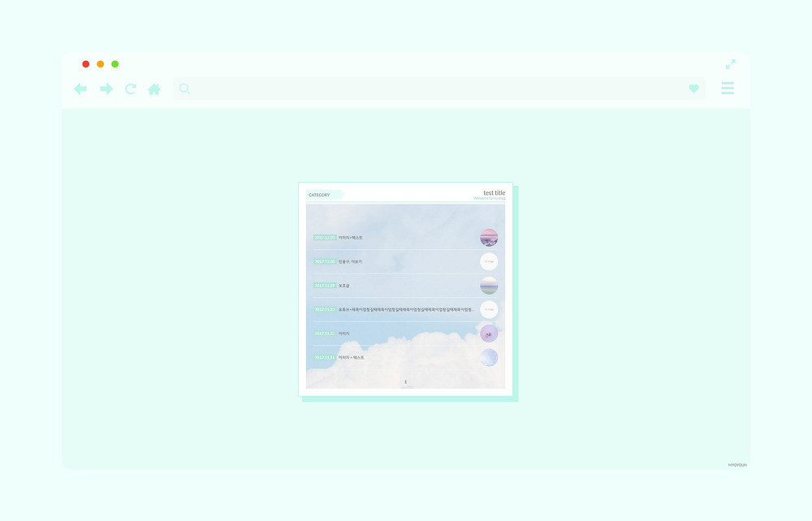Click the red traffic-light dot
The height and width of the screenshot is (521, 812).
tap(86, 64)
